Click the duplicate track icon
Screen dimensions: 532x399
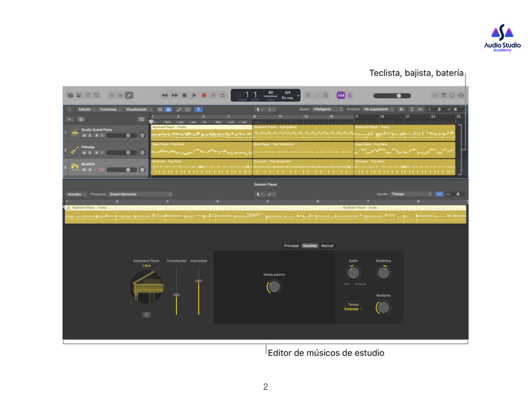[x=81, y=119]
